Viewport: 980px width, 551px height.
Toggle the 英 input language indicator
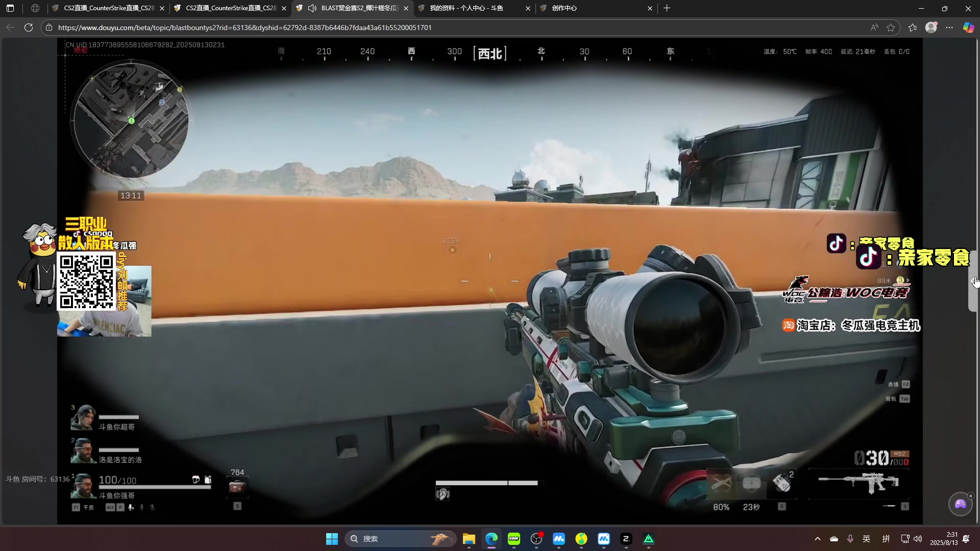(866, 539)
